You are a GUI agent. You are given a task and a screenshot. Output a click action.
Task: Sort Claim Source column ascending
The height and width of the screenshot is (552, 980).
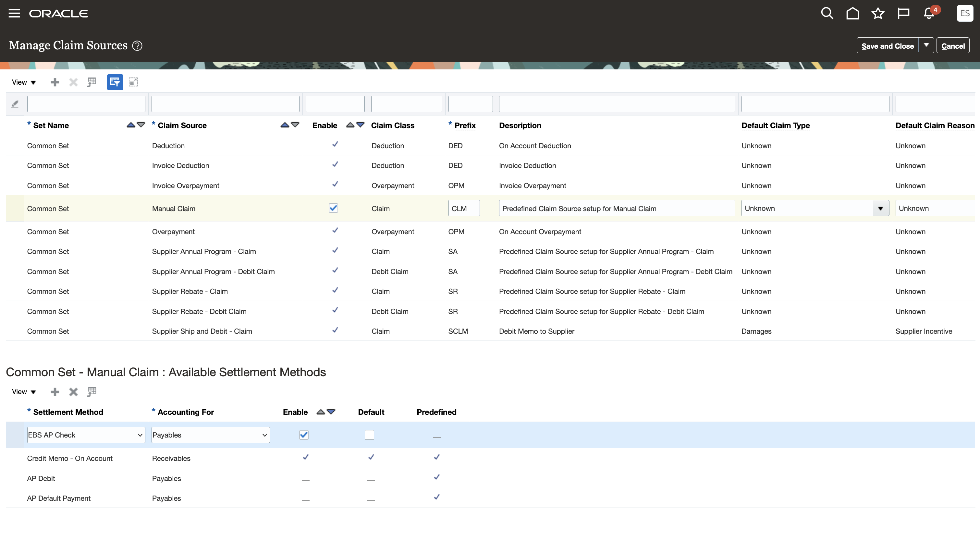click(x=284, y=124)
